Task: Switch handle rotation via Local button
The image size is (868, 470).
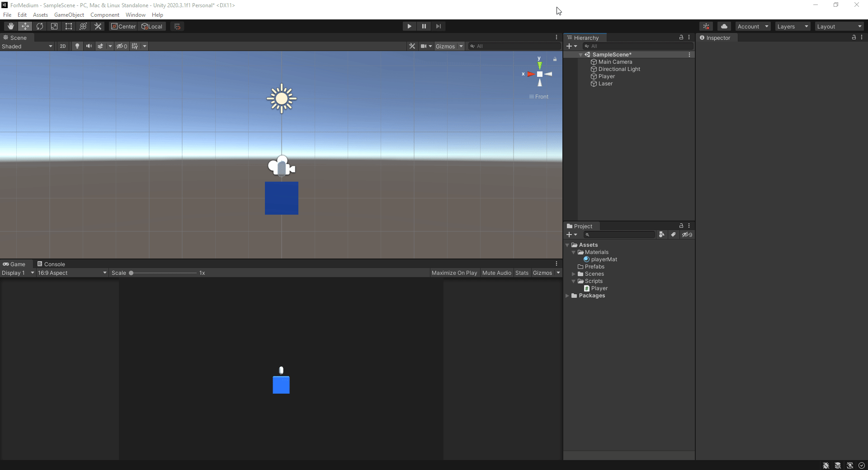Action: (x=152, y=26)
